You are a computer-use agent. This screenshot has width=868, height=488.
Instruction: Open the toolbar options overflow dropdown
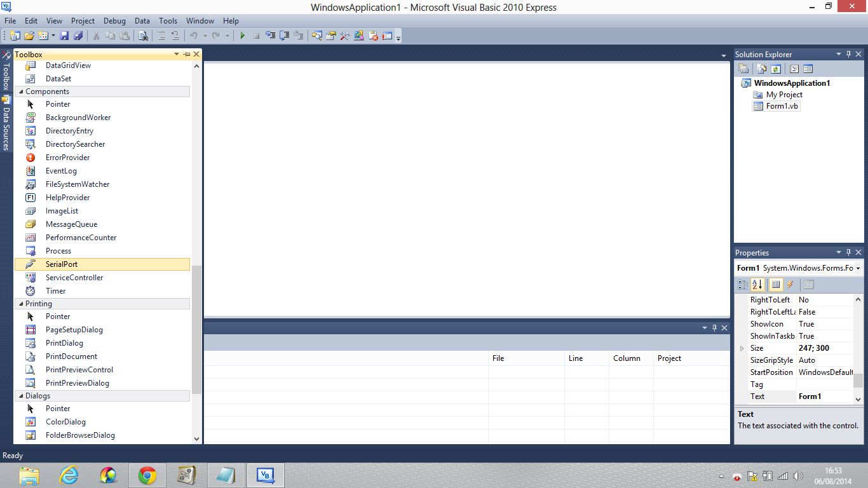pyautogui.click(x=398, y=37)
